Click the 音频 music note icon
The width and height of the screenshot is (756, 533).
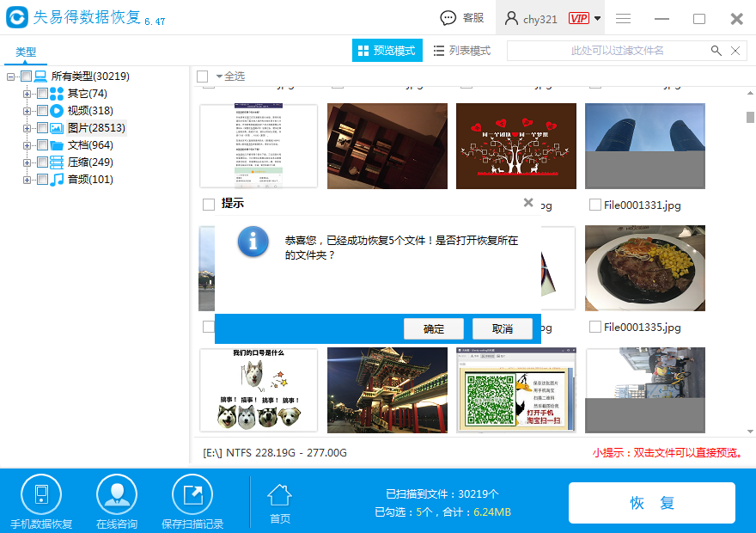pos(57,180)
